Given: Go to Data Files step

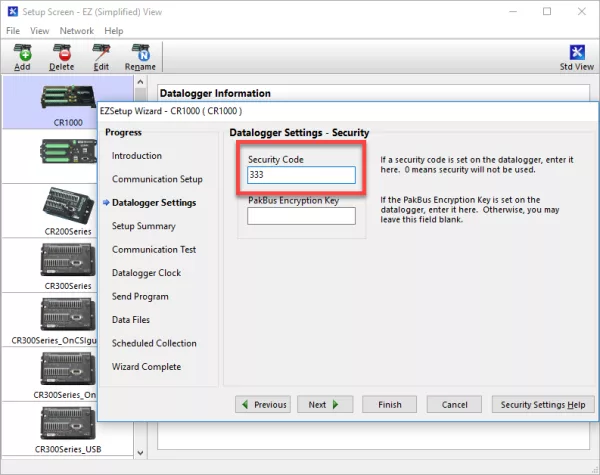Looking at the screenshot, I should pyautogui.click(x=130, y=320).
